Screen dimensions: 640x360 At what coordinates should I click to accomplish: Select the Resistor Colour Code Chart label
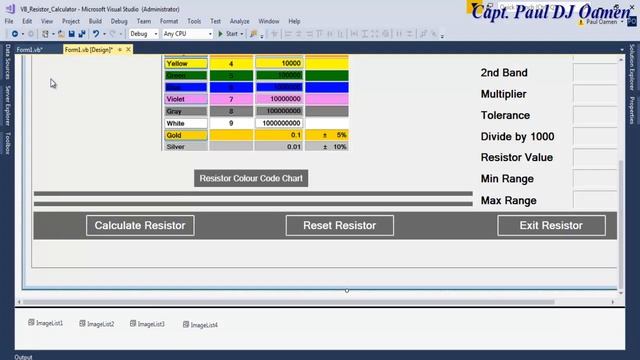(x=251, y=178)
